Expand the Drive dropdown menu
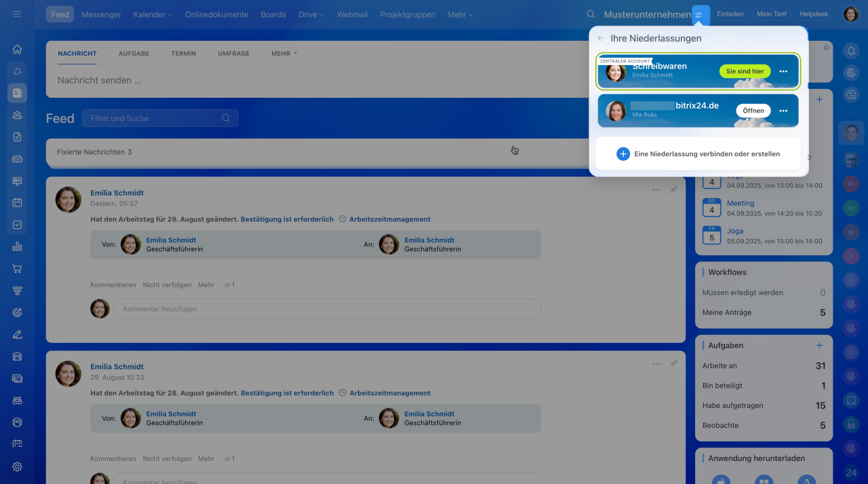 [x=311, y=14]
